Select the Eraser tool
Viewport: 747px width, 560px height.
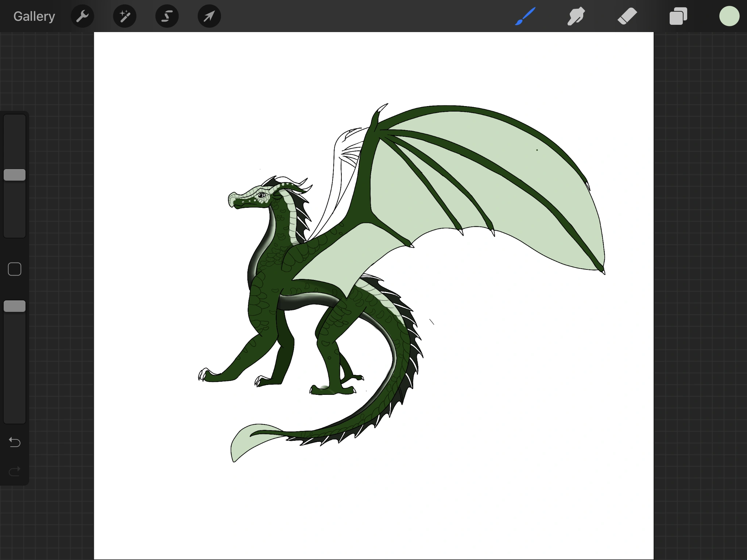pos(627,16)
